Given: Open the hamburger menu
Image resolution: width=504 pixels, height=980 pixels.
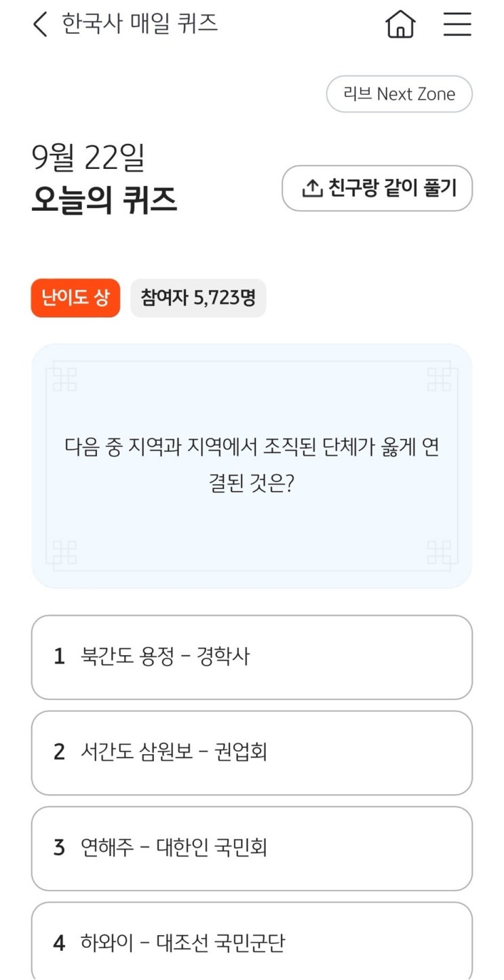Looking at the screenshot, I should coord(457,25).
